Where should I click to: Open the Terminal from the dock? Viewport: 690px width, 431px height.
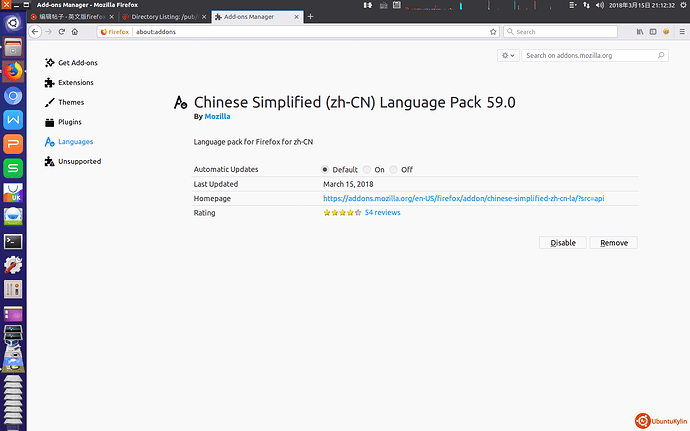pos(14,240)
